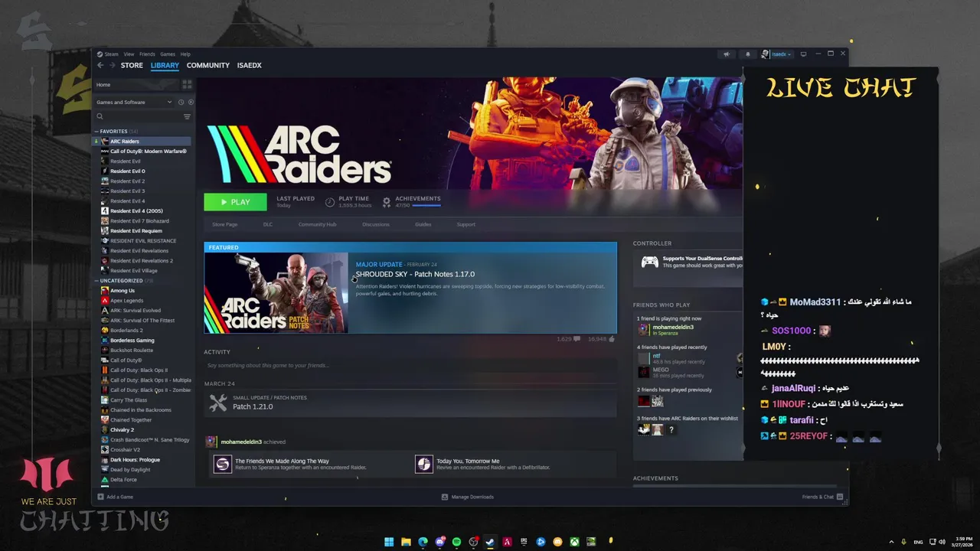Open Patch 1.21.0 small update entry

410,403
